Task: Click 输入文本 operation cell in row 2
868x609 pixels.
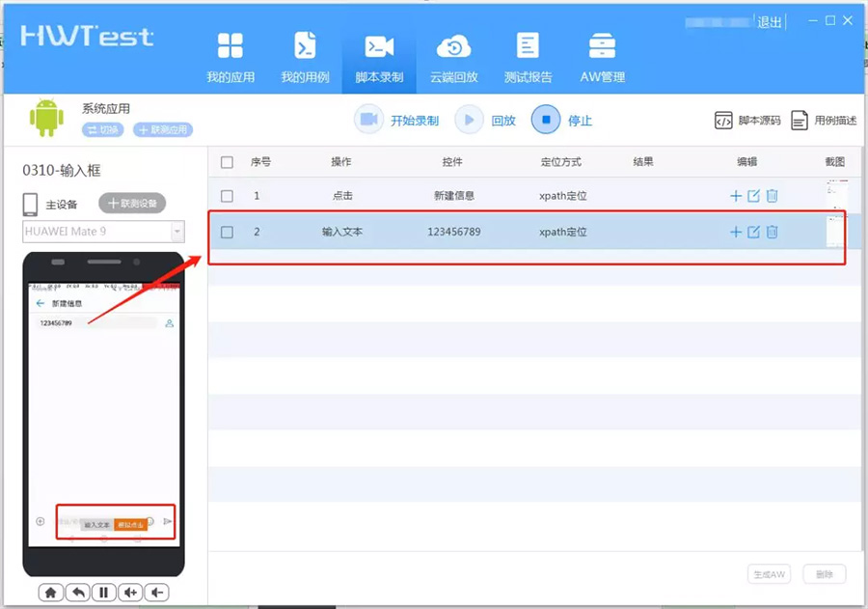Action: coord(342,232)
